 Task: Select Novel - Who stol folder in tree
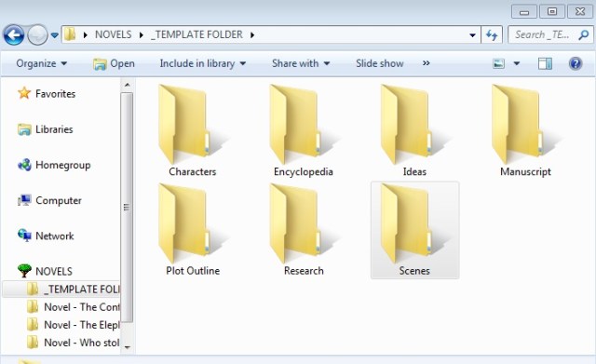click(x=74, y=343)
